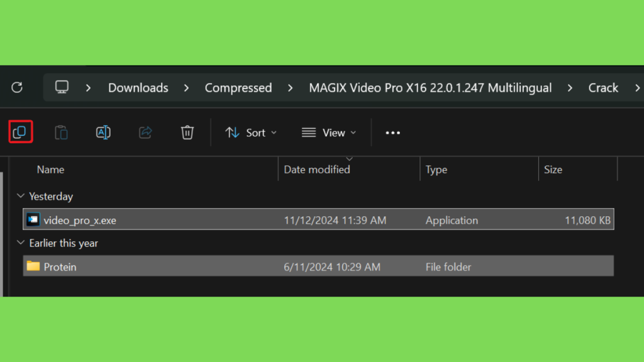Navigate to Downloads in breadcrumb
Image resolution: width=644 pixels, height=362 pixels.
(138, 88)
